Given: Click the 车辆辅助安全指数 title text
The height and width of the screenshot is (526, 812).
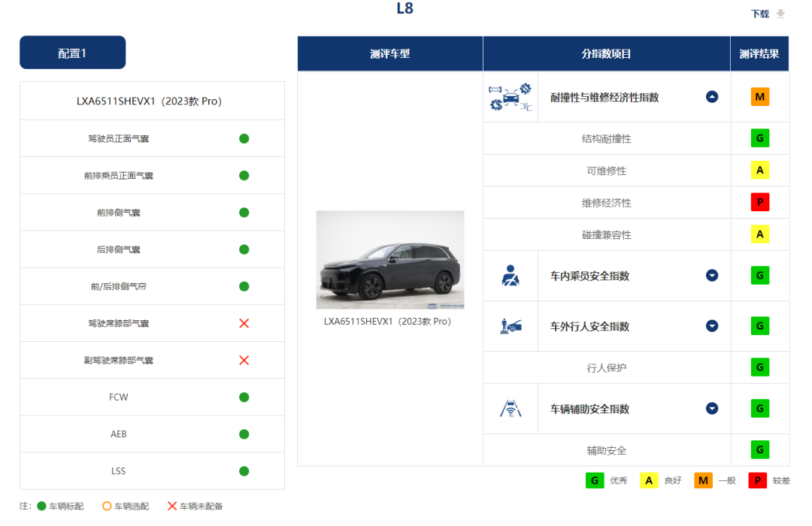Looking at the screenshot, I should pos(590,409).
